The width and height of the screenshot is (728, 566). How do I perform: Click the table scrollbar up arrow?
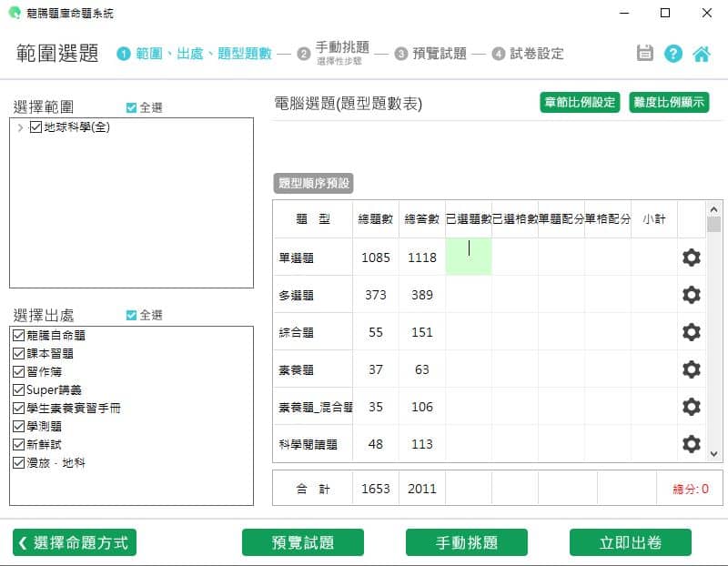click(x=714, y=209)
